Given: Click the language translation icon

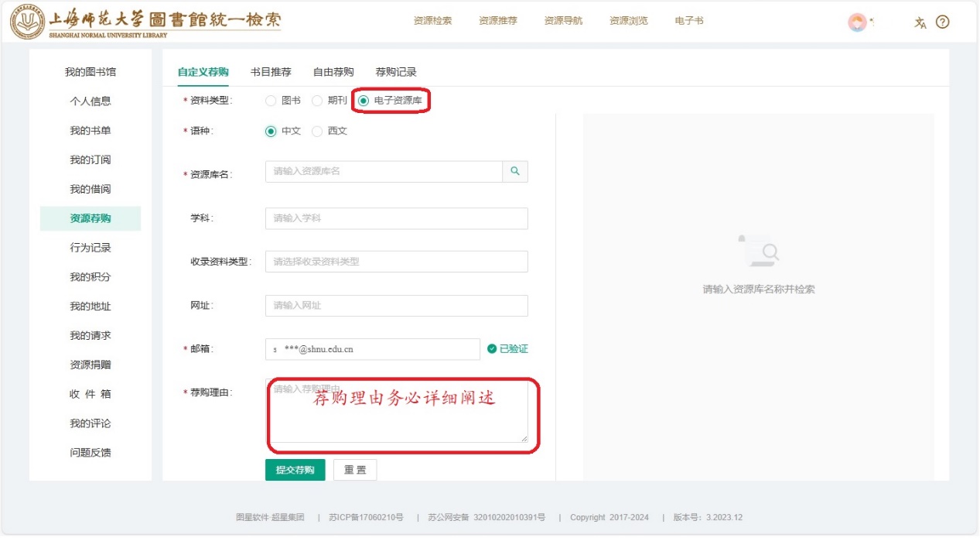Looking at the screenshot, I should coord(920,22).
